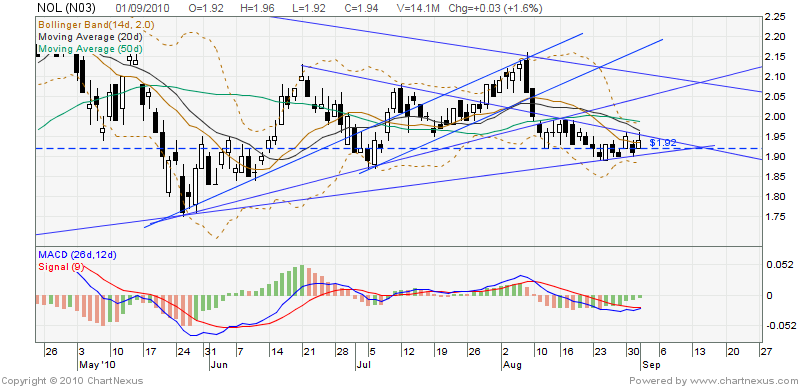The height and width of the screenshot is (387, 800).
Task: Click the Moving Average (50d) legend label
Action: 90,48
